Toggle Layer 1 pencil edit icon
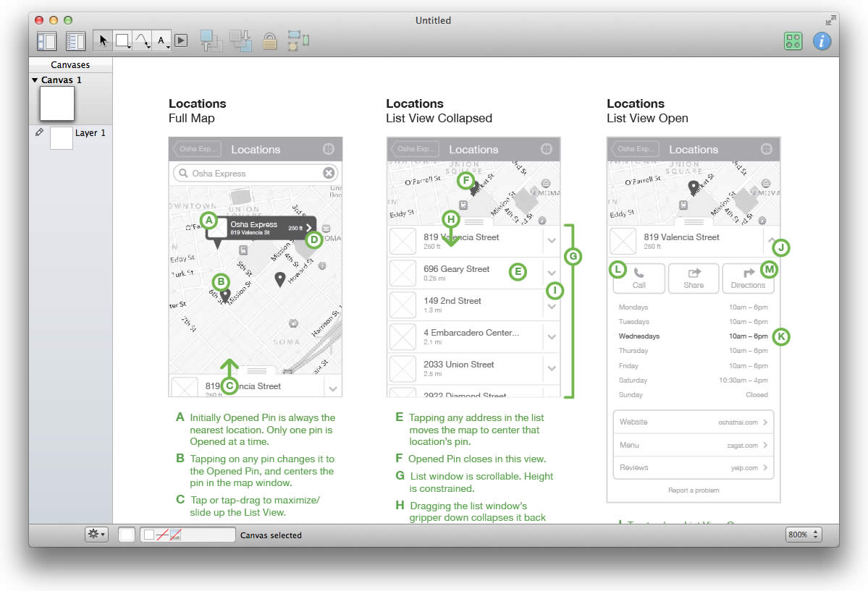 (39, 132)
